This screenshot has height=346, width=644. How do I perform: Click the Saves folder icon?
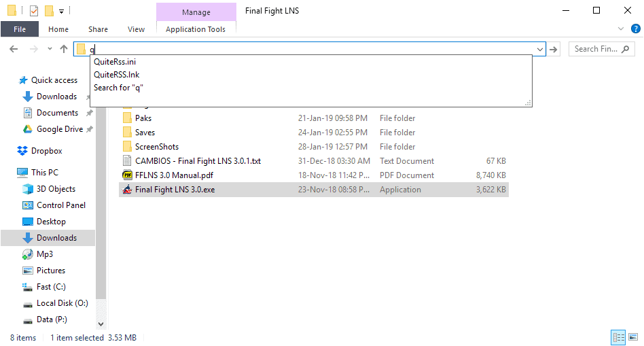[127, 133]
